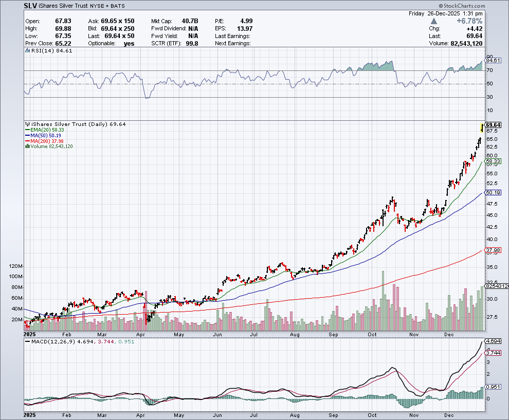Click the Bid quote 69.64 x 250

pyautogui.click(x=118, y=29)
